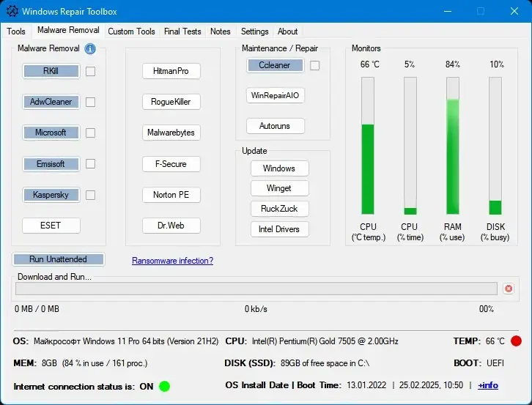532x405 pixels.
Task: Open the Final Tests tab
Action: pyautogui.click(x=182, y=31)
